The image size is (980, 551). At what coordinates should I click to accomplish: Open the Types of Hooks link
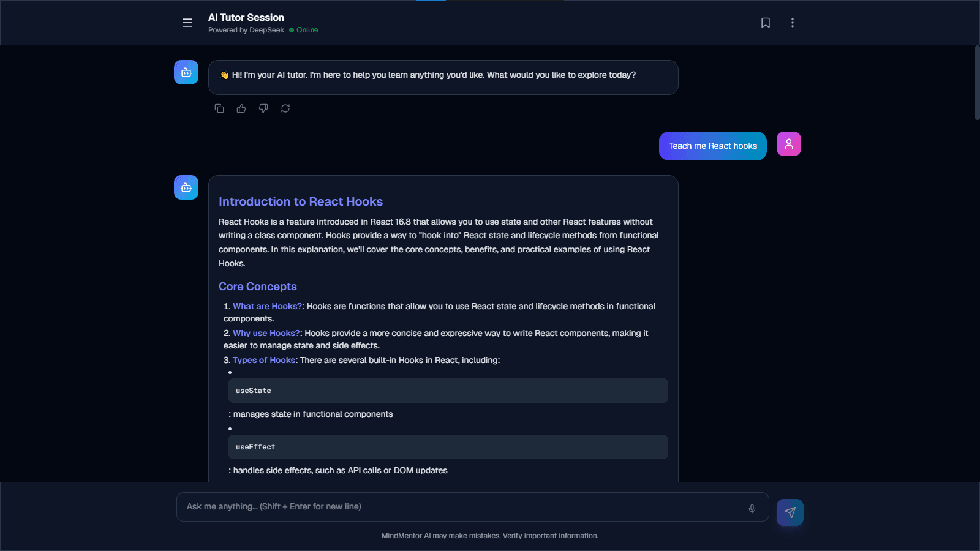point(263,360)
